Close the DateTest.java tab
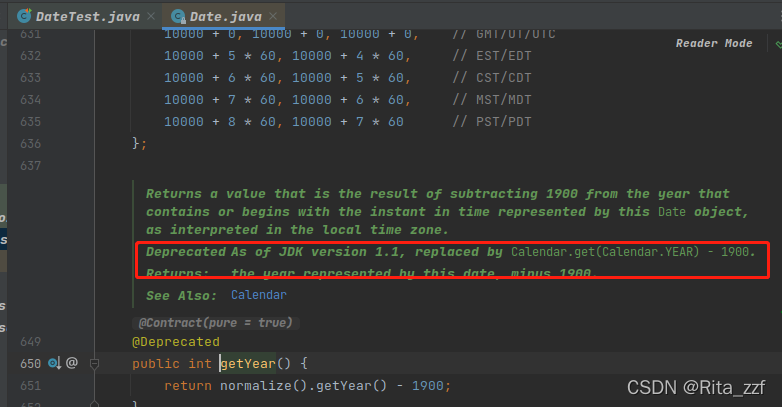 (x=151, y=16)
